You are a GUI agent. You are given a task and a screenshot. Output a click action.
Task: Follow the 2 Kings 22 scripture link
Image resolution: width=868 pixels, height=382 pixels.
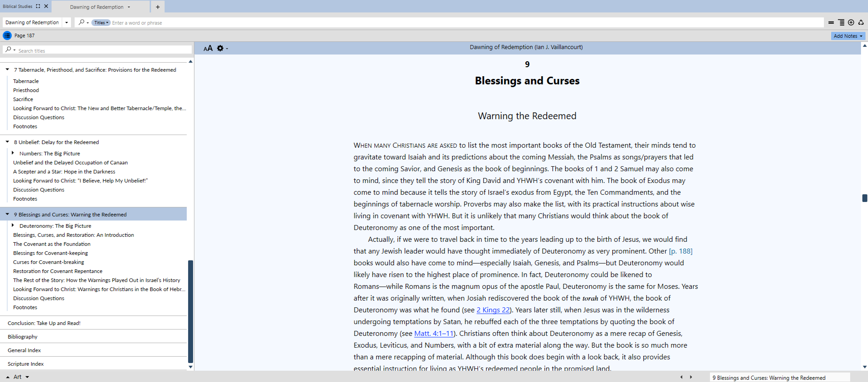point(493,310)
